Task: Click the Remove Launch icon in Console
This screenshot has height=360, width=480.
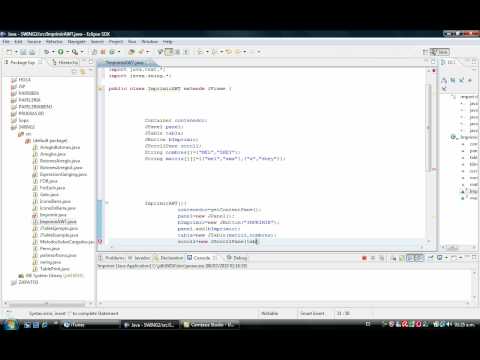Action: 373,258
